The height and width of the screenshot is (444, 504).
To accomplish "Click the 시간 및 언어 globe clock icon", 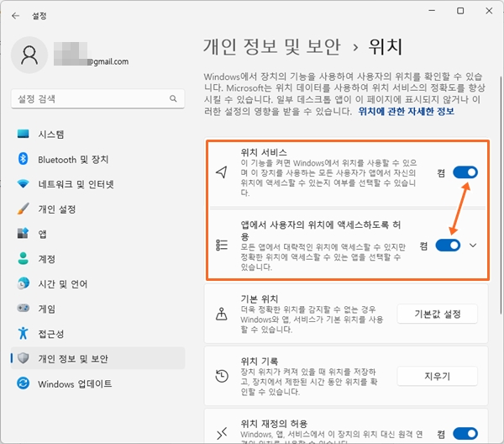I will (24, 283).
